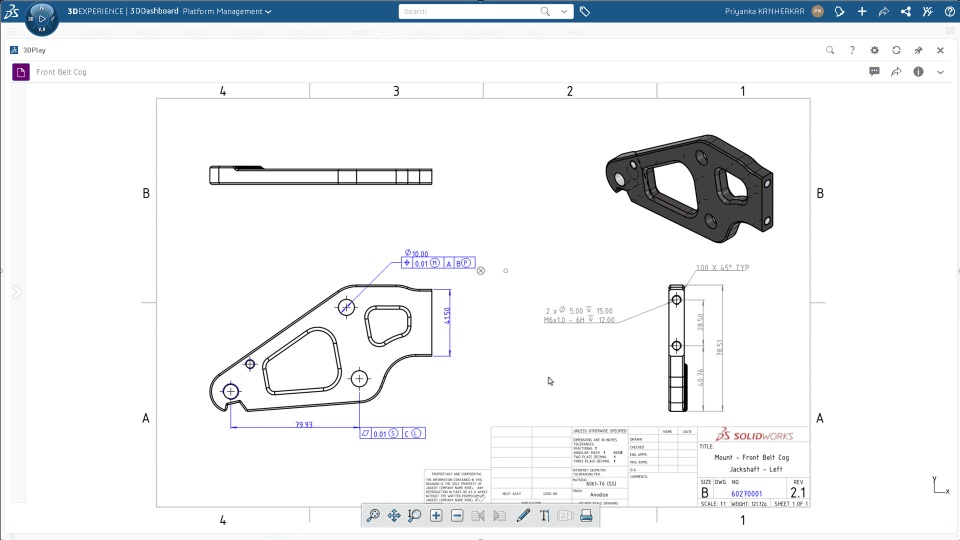The image size is (960, 540).
Task: Click the Front Belt Cog document icon
Action: tap(21, 72)
